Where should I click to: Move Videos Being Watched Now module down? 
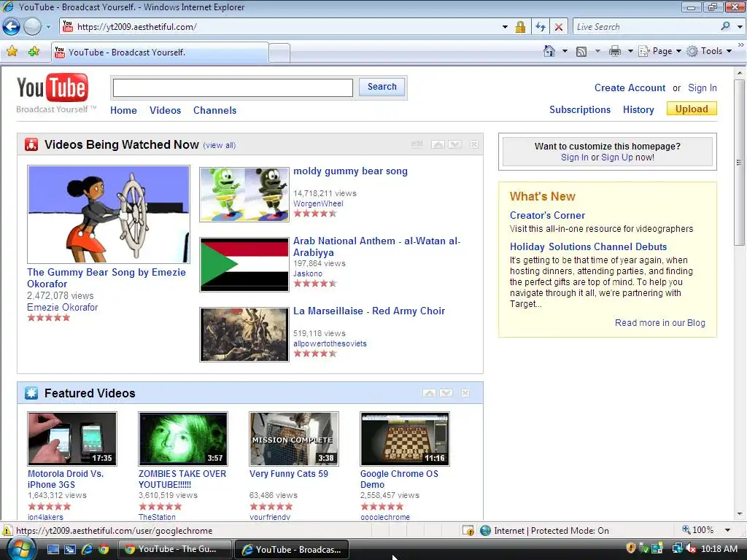454,144
